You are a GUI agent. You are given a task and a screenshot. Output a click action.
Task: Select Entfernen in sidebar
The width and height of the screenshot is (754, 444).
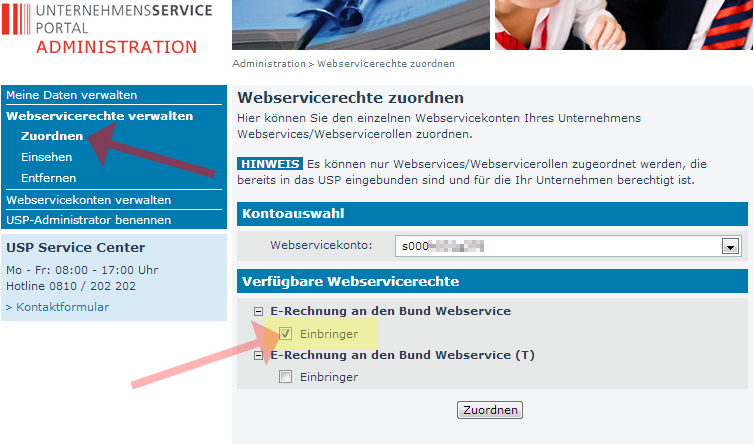pos(48,178)
